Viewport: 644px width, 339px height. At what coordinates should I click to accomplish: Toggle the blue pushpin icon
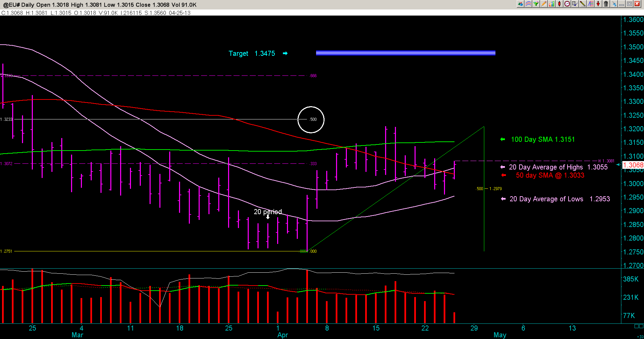click(614, 4)
